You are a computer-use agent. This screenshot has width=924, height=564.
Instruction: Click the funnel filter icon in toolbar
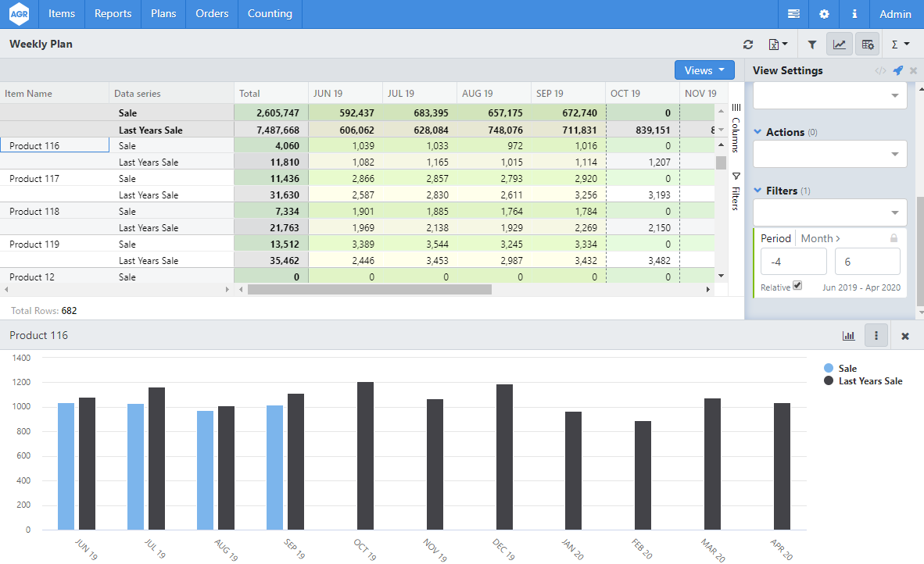click(812, 45)
